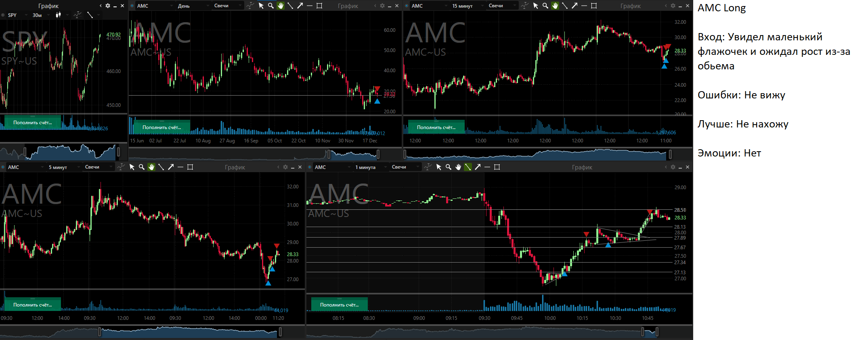Choose arrow tool in AMC 1-minute chart
Viewport: 868px width, 340px height.
tap(478, 167)
